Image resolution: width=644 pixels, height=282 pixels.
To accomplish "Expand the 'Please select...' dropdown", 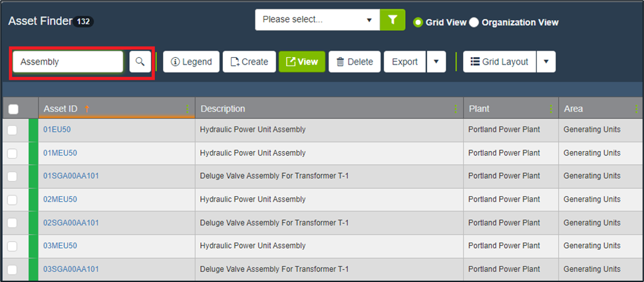I will 317,20.
